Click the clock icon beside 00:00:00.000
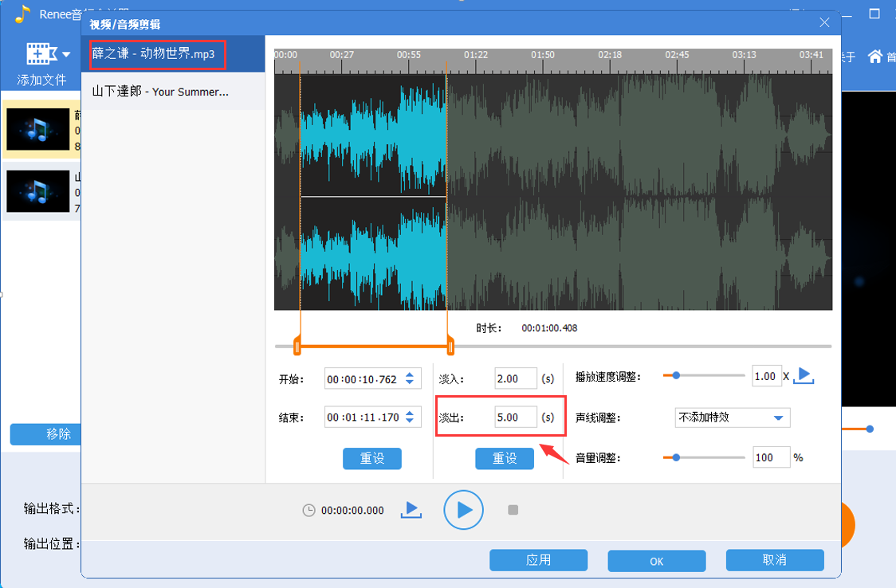This screenshot has width=896, height=588. pyautogui.click(x=308, y=511)
